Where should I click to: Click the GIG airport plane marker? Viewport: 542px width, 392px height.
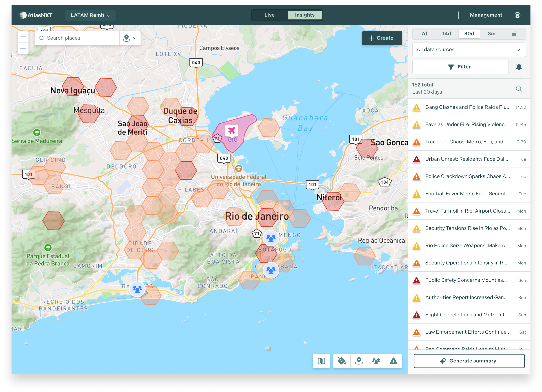point(231,130)
